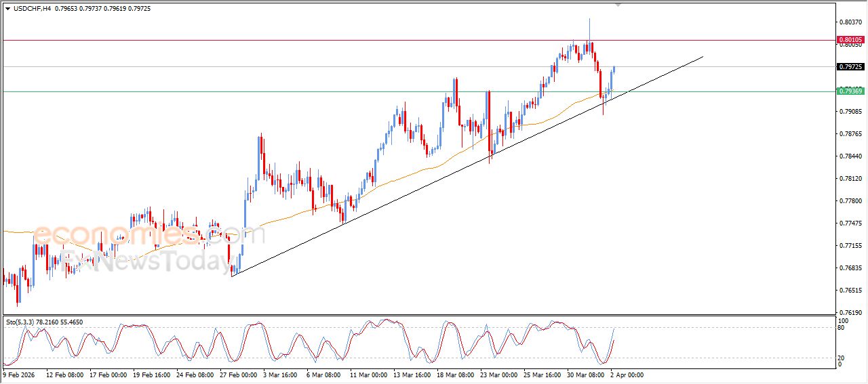Click the small triangle before USDCHF,H4
Screen dimensions: 868x384
pyautogui.click(x=7, y=8)
